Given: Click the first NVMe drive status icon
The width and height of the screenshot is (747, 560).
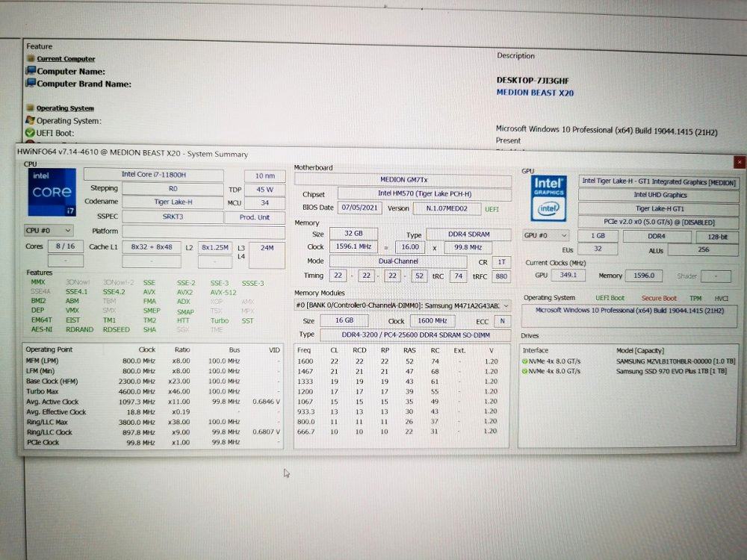Looking at the screenshot, I should pyautogui.click(x=524, y=361).
